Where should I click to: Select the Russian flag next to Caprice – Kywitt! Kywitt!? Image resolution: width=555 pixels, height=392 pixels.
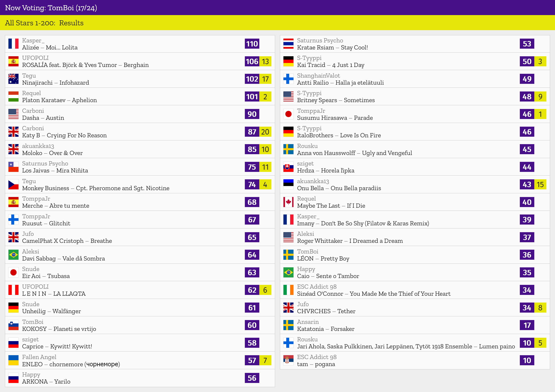pos(13,343)
